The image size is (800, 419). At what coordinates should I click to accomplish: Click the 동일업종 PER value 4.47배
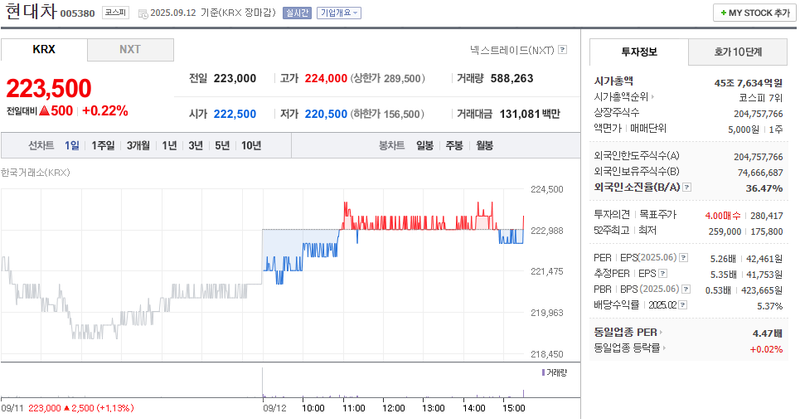[x=767, y=333]
